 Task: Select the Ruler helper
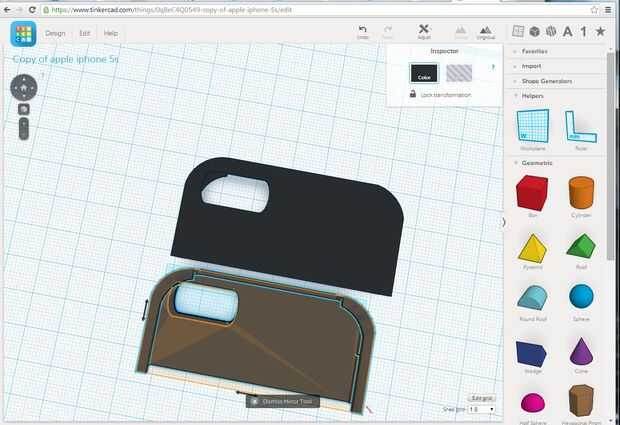(x=580, y=127)
